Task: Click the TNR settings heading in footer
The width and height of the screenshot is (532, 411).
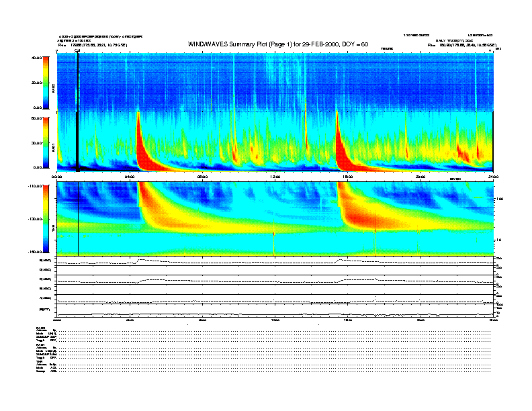Action: pos(39,361)
